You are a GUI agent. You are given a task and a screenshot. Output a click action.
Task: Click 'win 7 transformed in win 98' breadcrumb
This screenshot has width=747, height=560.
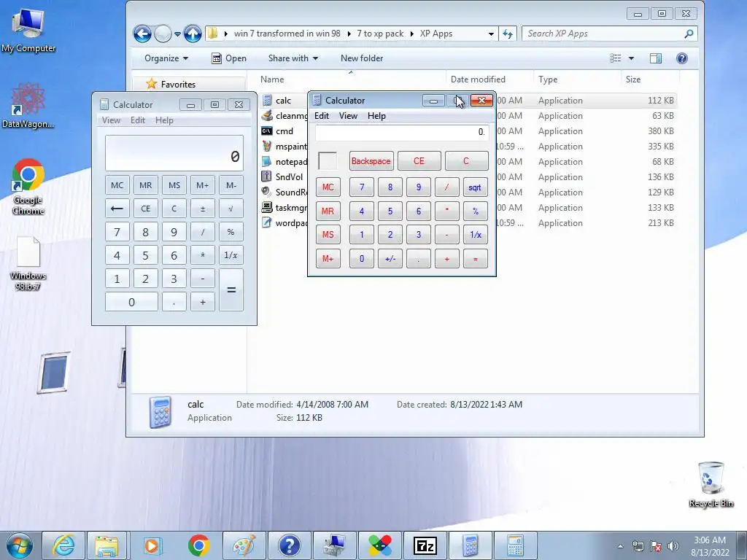[287, 34]
